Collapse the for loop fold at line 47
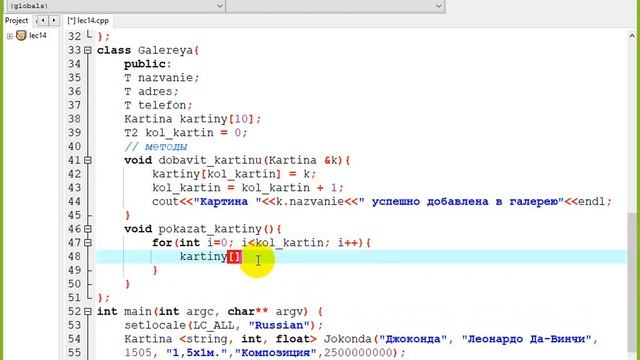640x360 pixels. pos(88,243)
